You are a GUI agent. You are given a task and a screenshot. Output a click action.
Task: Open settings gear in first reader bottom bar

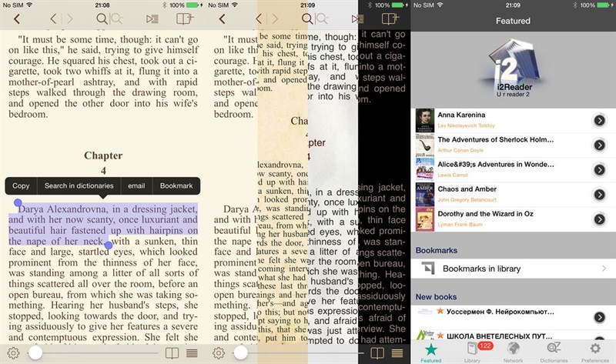tap(13, 353)
